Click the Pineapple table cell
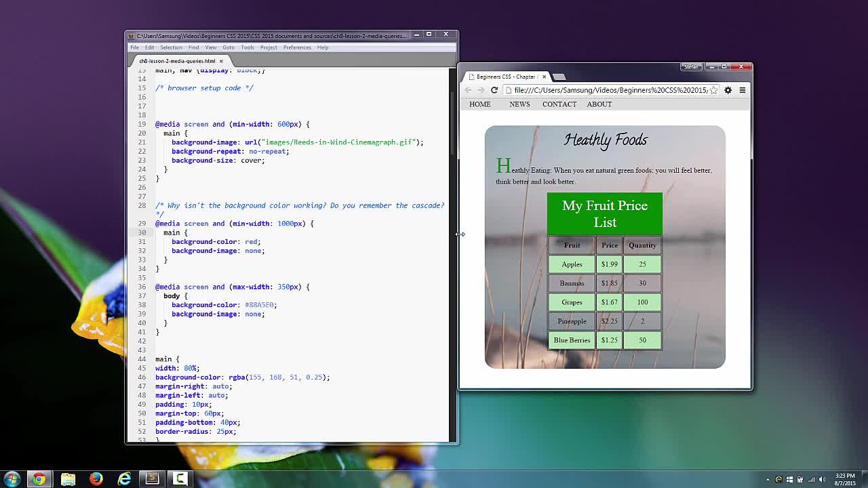 [572, 321]
